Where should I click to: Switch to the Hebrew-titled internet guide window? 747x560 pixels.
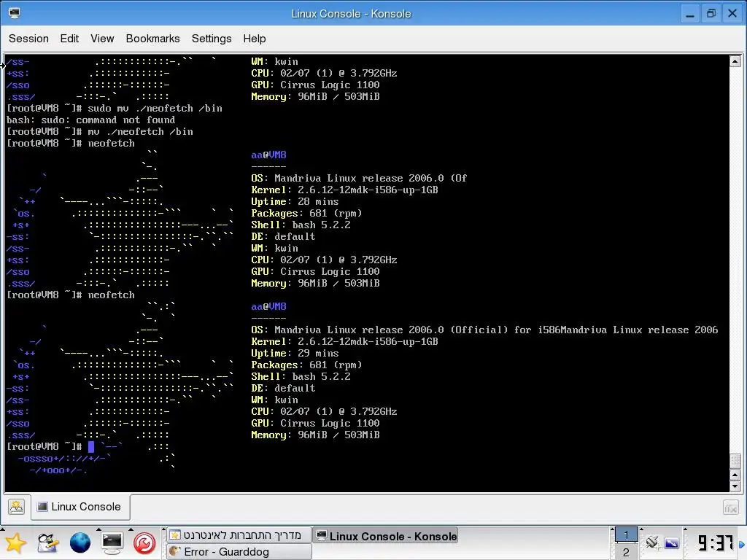pos(239,534)
